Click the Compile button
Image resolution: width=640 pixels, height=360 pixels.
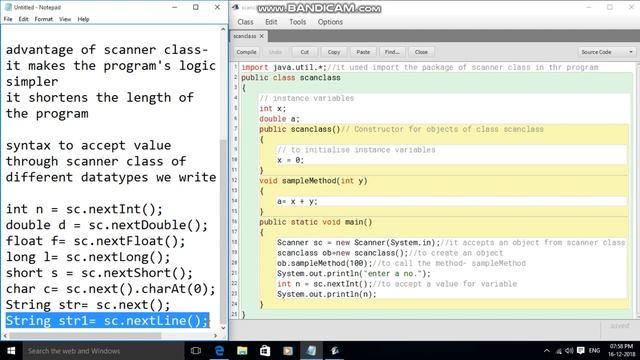click(x=246, y=52)
